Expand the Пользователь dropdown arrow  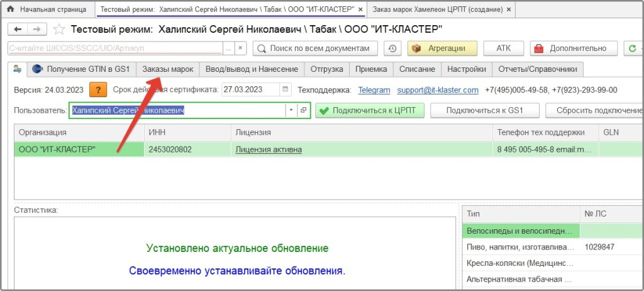[291, 110]
